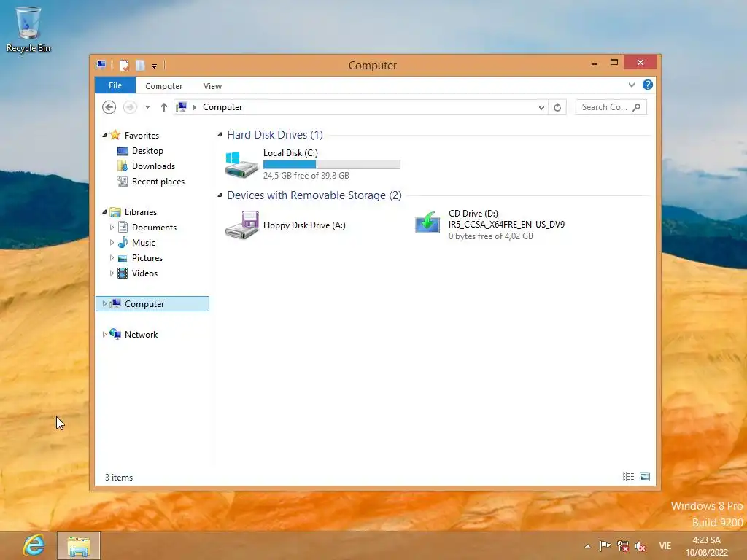This screenshot has height=560, width=747.
Task: Open the recent locations dropdown arrow
Action: coord(147,107)
